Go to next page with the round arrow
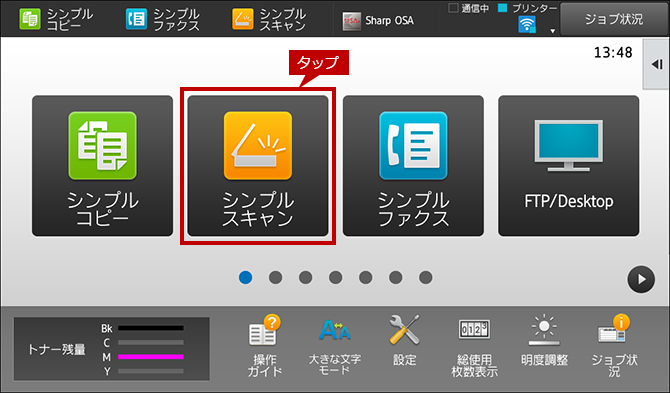The height and width of the screenshot is (393, 670). click(x=641, y=279)
